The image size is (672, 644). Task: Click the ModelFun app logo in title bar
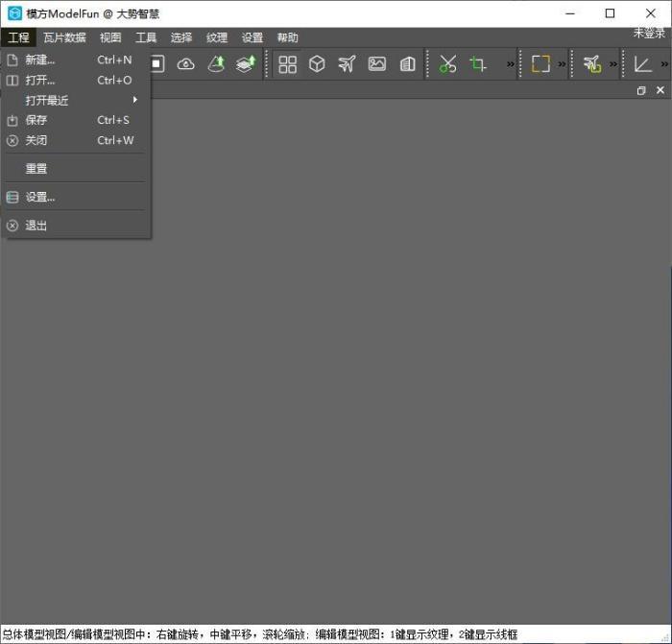[x=14, y=13]
